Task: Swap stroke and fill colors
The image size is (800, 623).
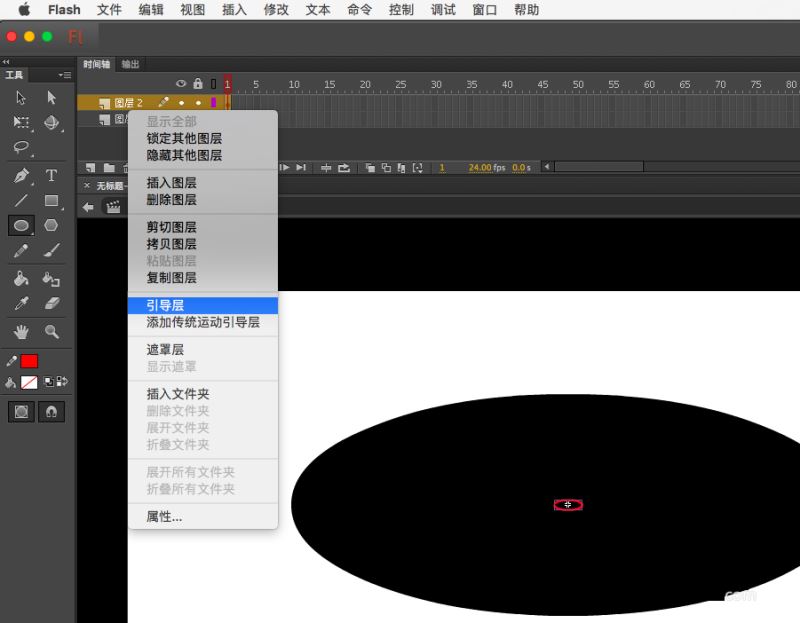Action: coord(62,381)
